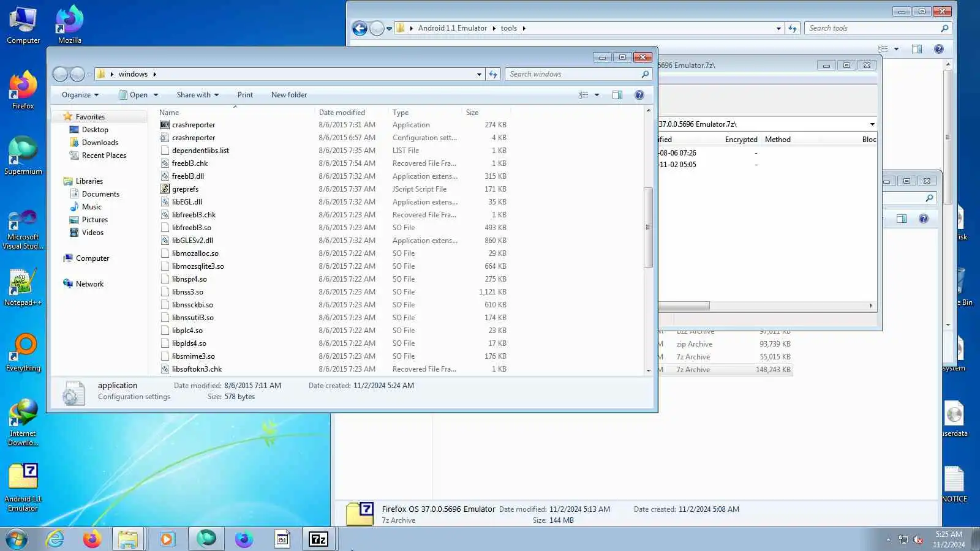
Task: Go back in windows folder explorer
Action: (60, 74)
